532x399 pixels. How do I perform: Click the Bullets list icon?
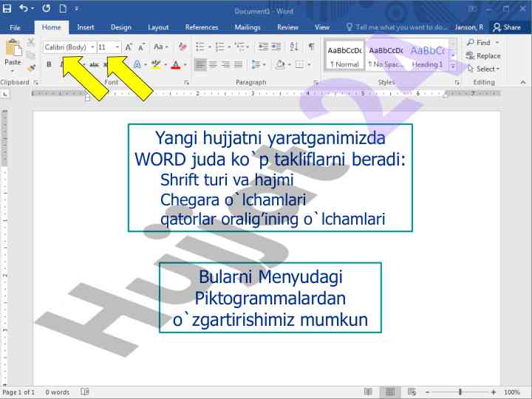tap(200, 47)
